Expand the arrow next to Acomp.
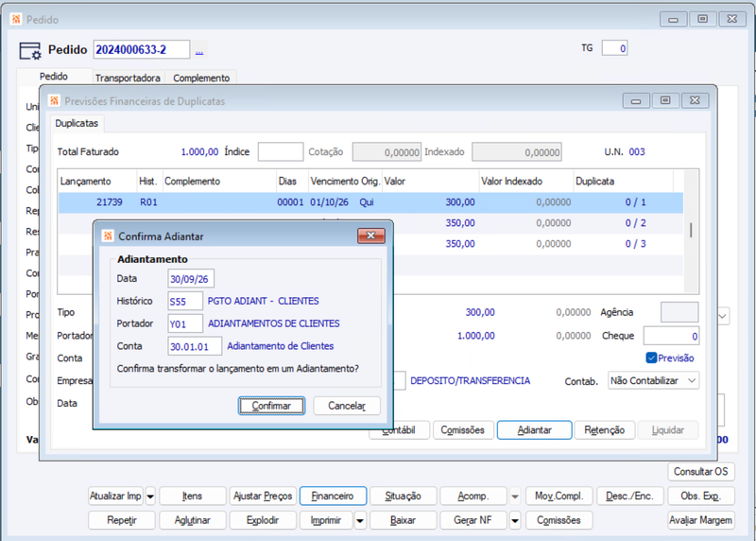This screenshot has height=541, width=756. click(x=515, y=497)
